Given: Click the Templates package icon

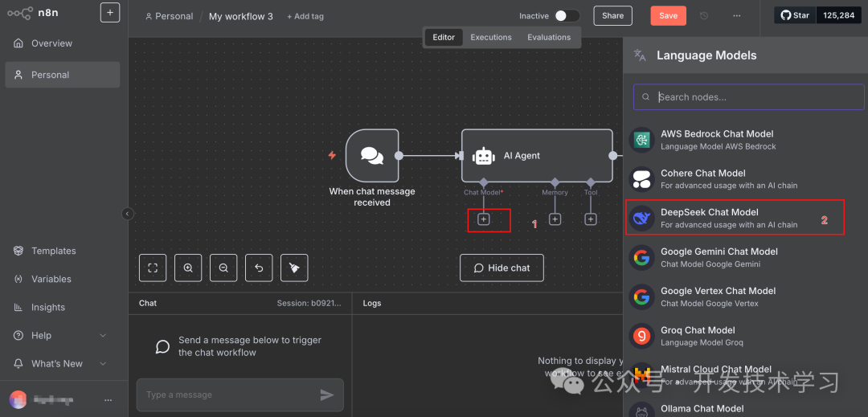Looking at the screenshot, I should [x=18, y=251].
